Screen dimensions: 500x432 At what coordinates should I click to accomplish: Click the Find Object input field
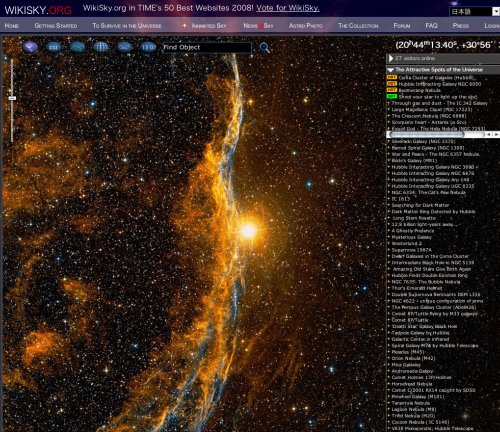click(207, 47)
